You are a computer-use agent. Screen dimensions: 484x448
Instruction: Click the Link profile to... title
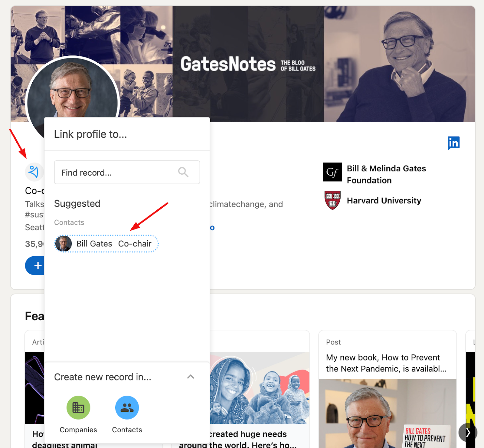[x=90, y=134]
